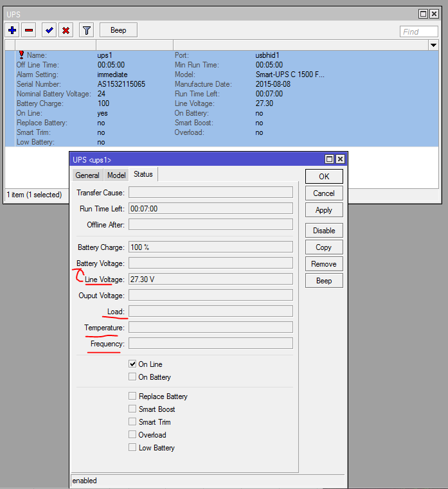Maximize the UPS <ups1> dialog
The image size is (448, 489).
pyautogui.click(x=329, y=159)
